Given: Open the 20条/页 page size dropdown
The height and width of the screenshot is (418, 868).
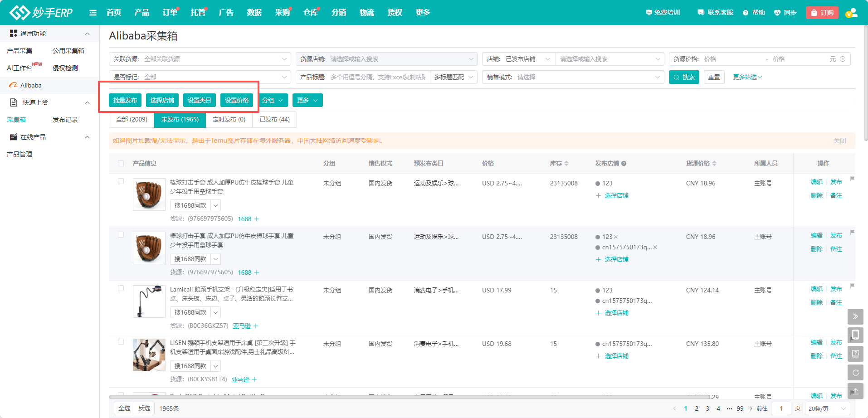Looking at the screenshot, I should tap(827, 408).
